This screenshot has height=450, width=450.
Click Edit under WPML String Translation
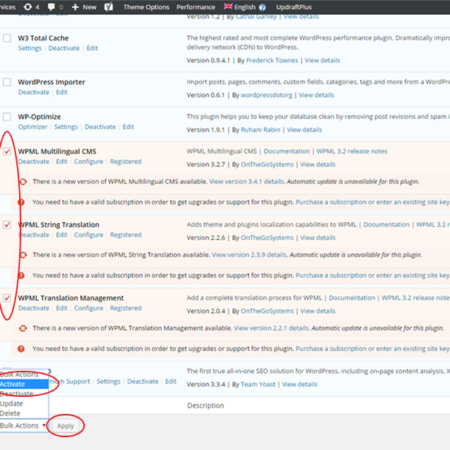[x=62, y=235]
